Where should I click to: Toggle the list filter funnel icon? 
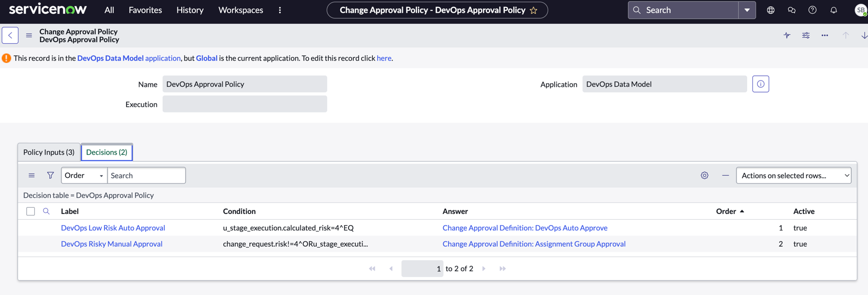tap(50, 175)
